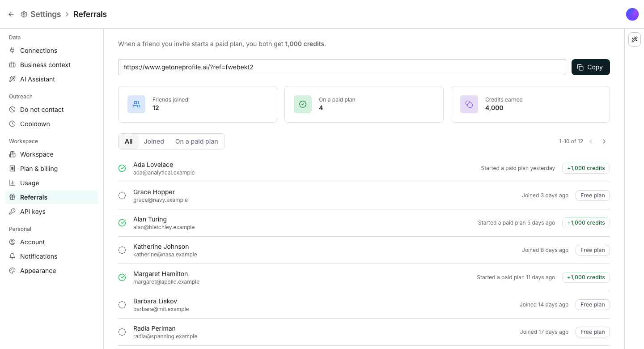Click the Cooldown icon in sidebar

point(13,124)
